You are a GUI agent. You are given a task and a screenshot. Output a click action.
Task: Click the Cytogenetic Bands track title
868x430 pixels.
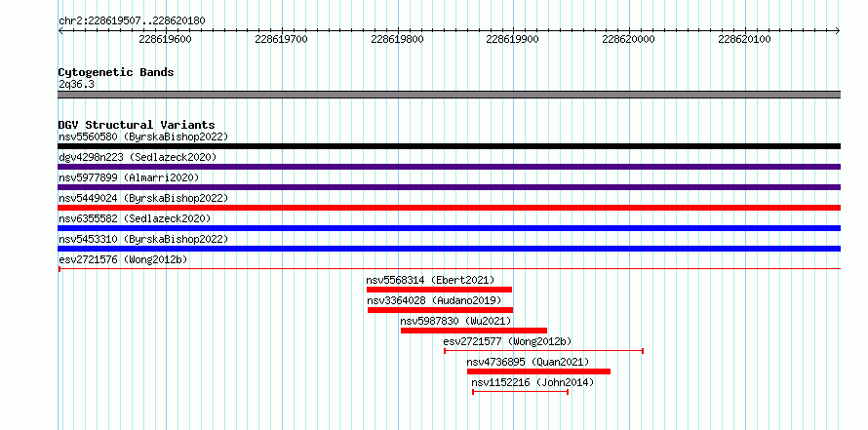[116, 72]
